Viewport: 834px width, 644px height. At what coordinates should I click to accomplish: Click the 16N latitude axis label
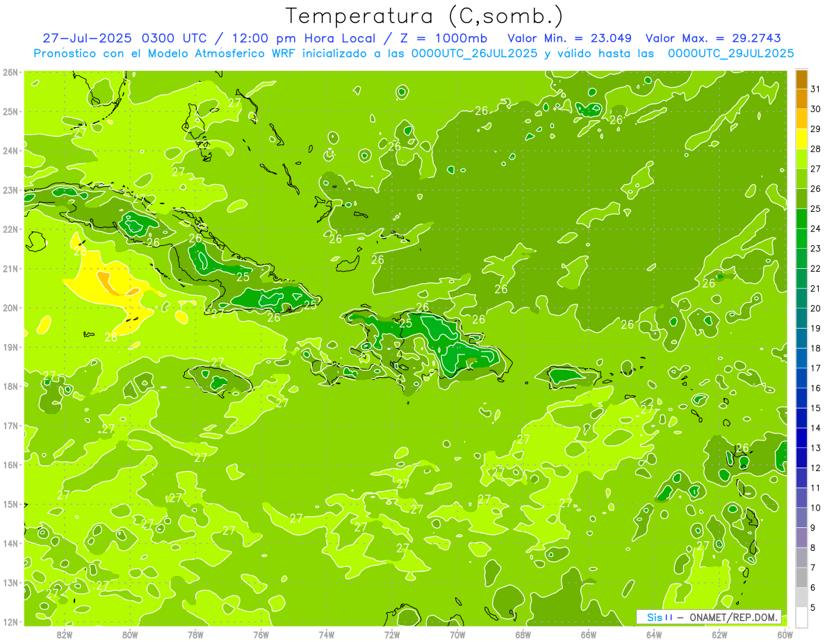click(x=10, y=465)
